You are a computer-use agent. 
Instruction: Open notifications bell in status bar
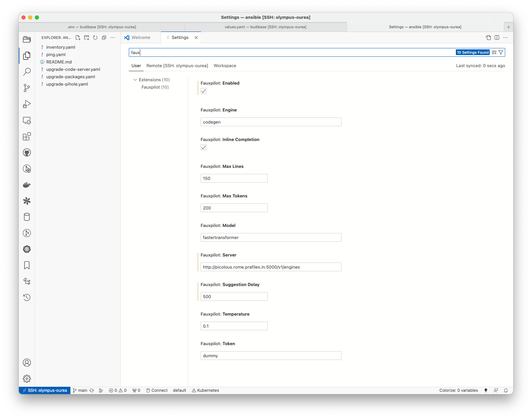point(506,390)
